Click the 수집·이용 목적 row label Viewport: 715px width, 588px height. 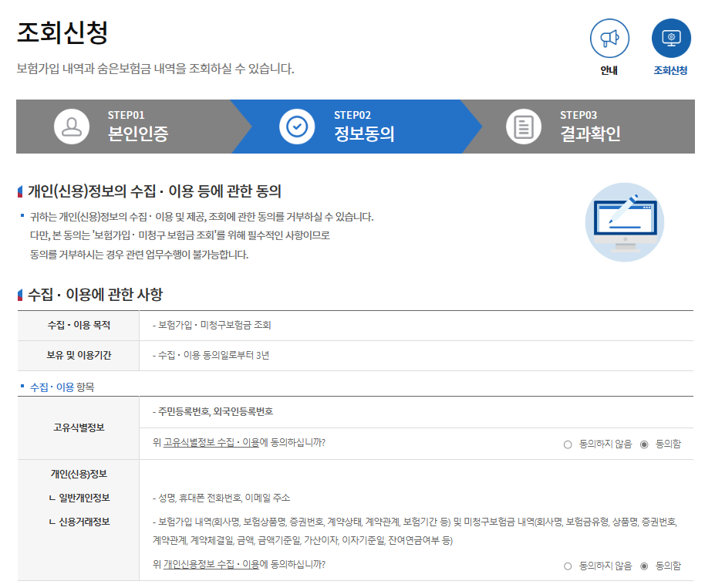(79, 325)
